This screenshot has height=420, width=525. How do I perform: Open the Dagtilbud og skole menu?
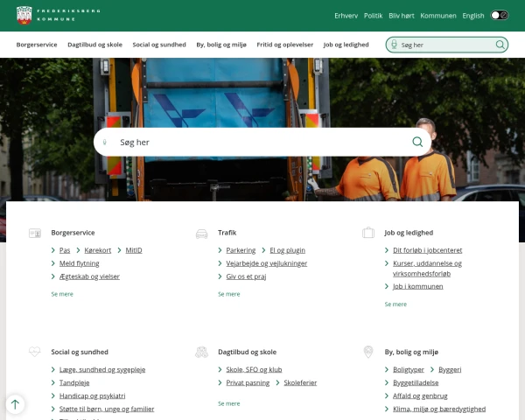[94, 45]
